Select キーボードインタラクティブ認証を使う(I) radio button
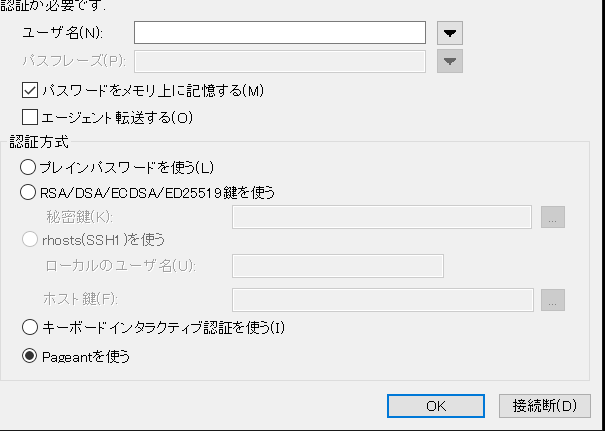605x431 pixels. (x=30, y=327)
